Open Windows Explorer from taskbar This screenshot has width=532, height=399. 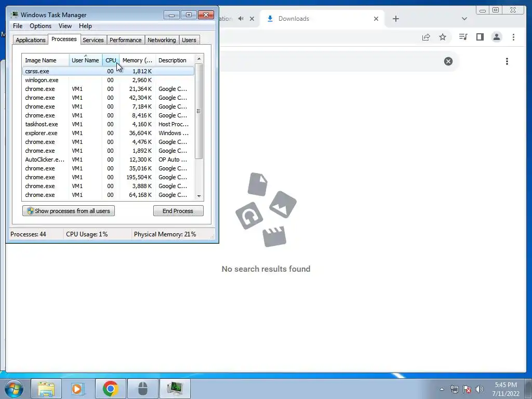point(46,389)
